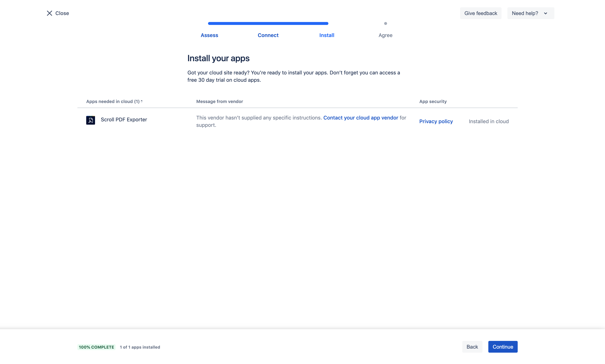
Task: Click the sort arrow beside Apps needed
Action: pos(142,101)
